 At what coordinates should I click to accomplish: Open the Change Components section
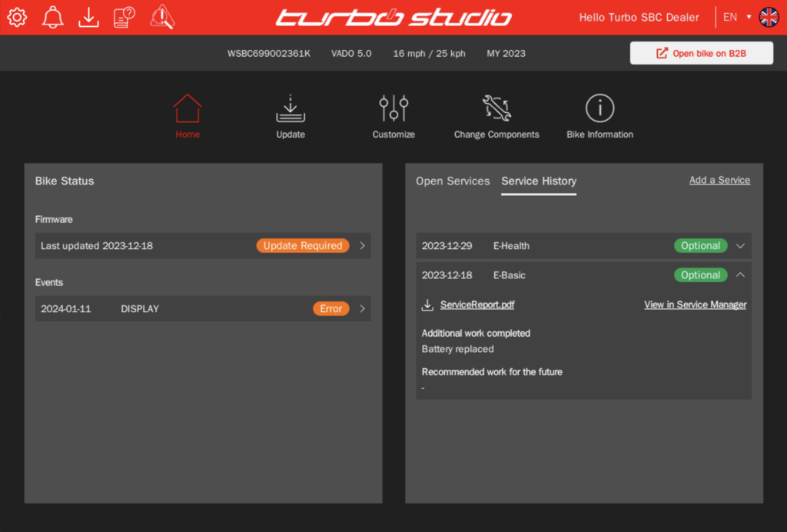coord(496,117)
